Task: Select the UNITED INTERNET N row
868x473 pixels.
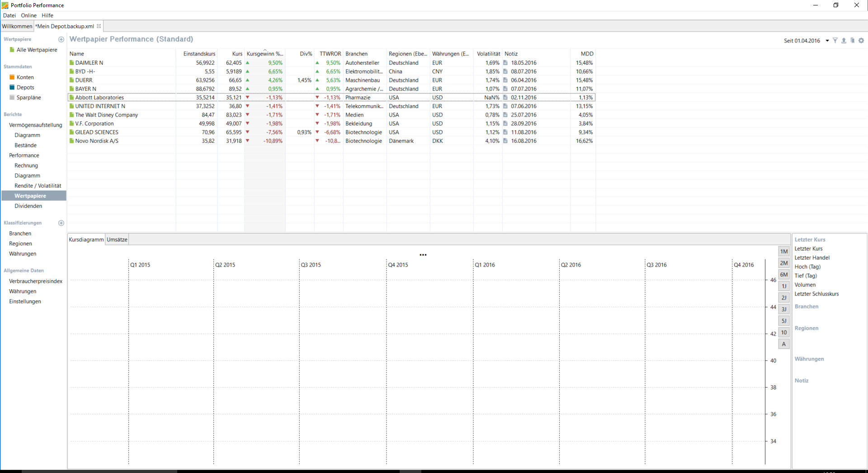Action: pos(331,106)
